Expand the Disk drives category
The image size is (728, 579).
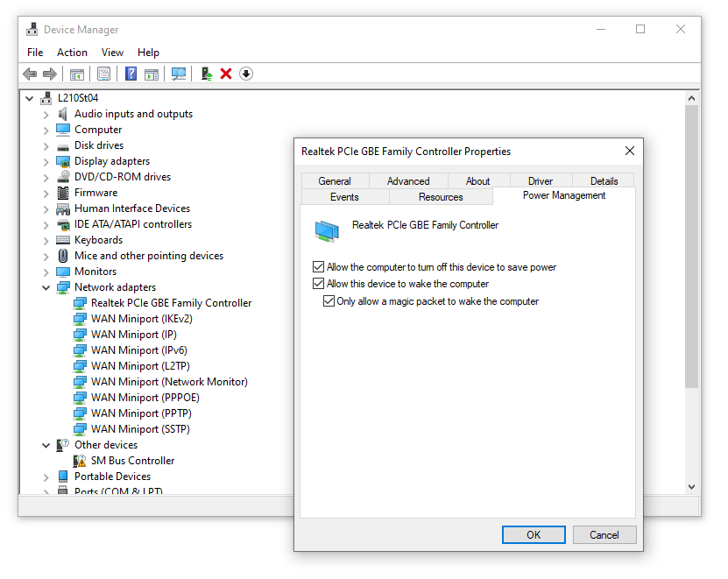pos(46,145)
